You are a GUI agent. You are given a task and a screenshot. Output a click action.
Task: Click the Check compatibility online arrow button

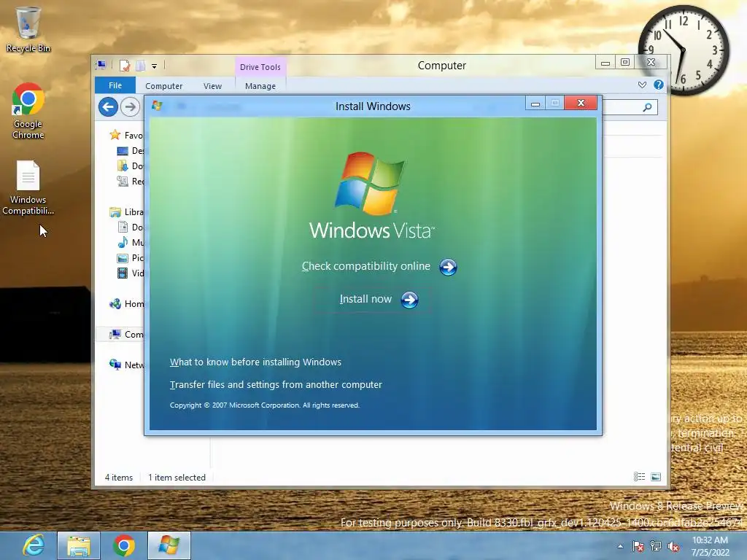coord(448,267)
